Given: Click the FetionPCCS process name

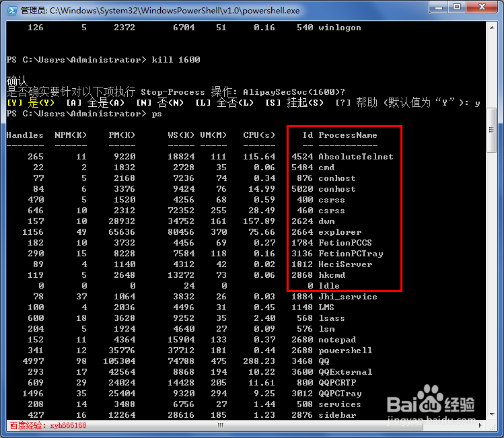Looking at the screenshot, I should [x=345, y=243].
